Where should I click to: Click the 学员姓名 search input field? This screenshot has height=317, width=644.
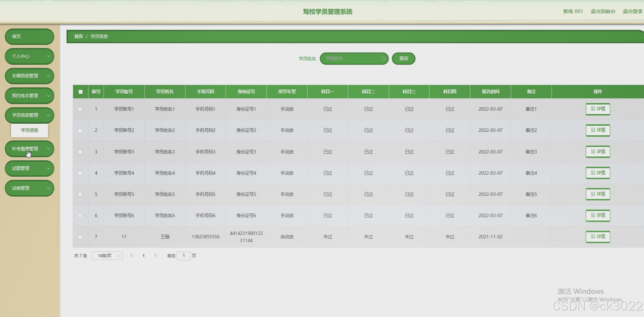[351, 58]
